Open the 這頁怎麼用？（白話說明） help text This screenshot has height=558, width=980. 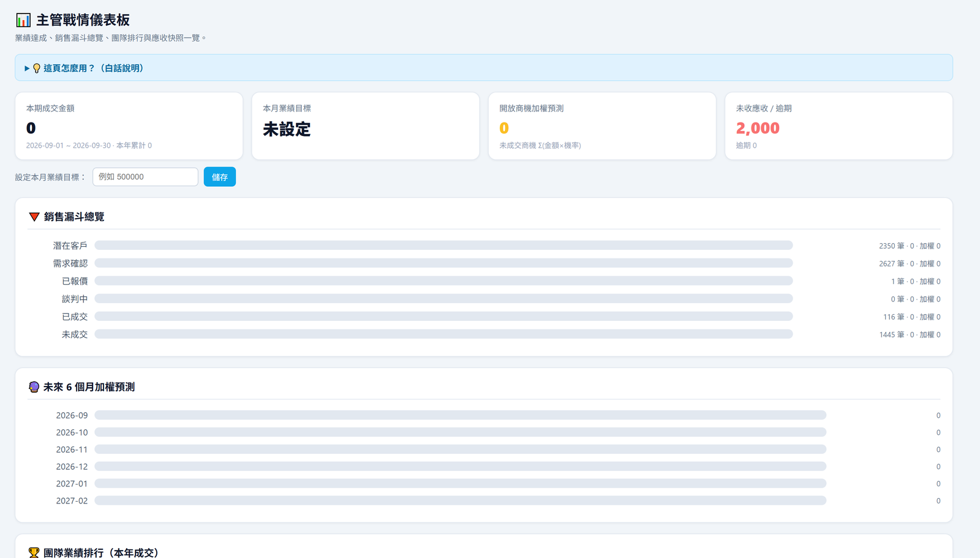click(95, 68)
